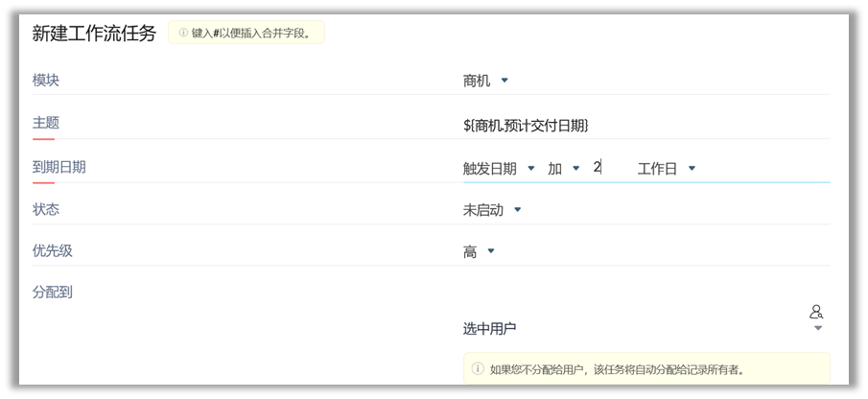
Task: Click the 选中用户 assignment selector text
Action: [489, 328]
